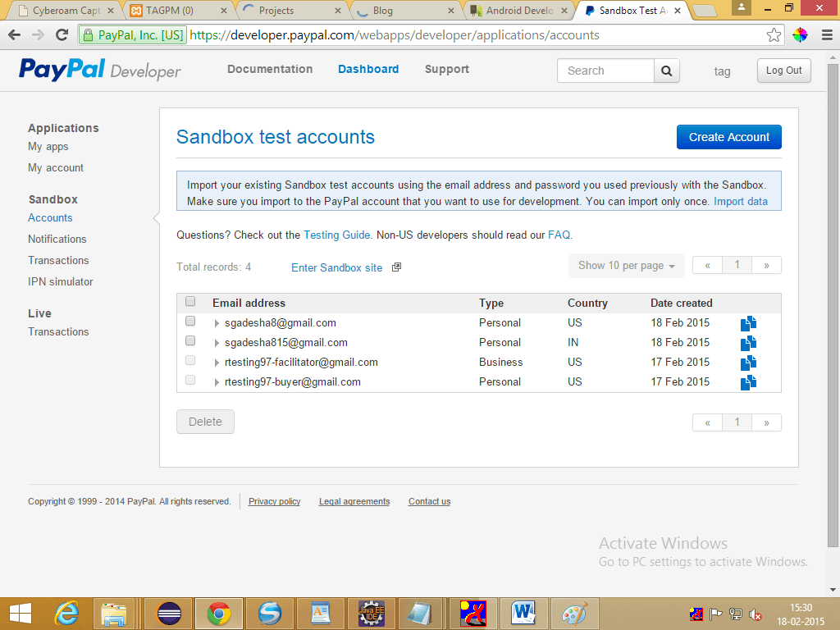
Task: Click the copy icon for sgadesha815@gmail.com
Action: (748, 343)
